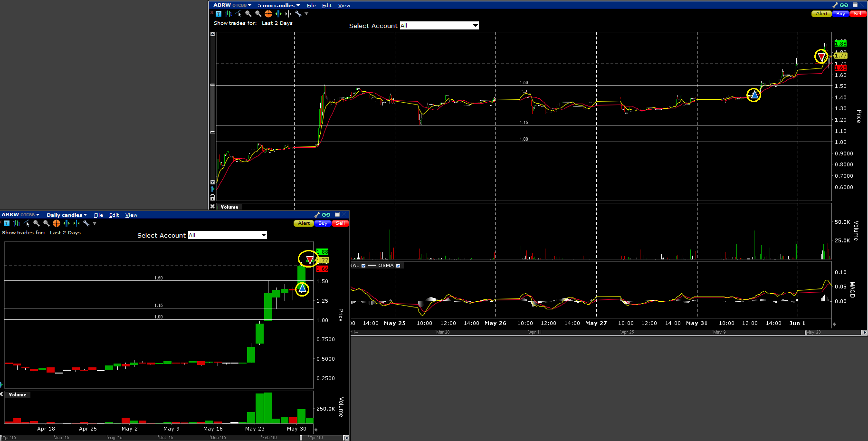868x441 pixels.
Task: Click the title bar wrench of 5 min chart
Action: tap(835, 5)
